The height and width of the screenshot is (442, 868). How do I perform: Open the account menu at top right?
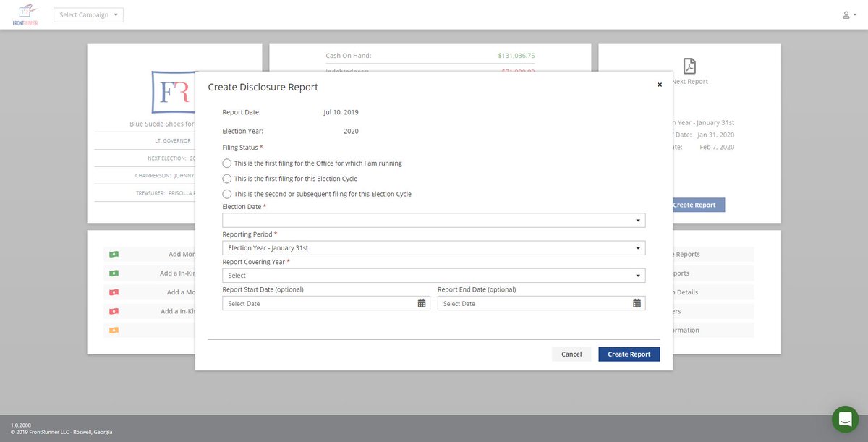(848, 14)
